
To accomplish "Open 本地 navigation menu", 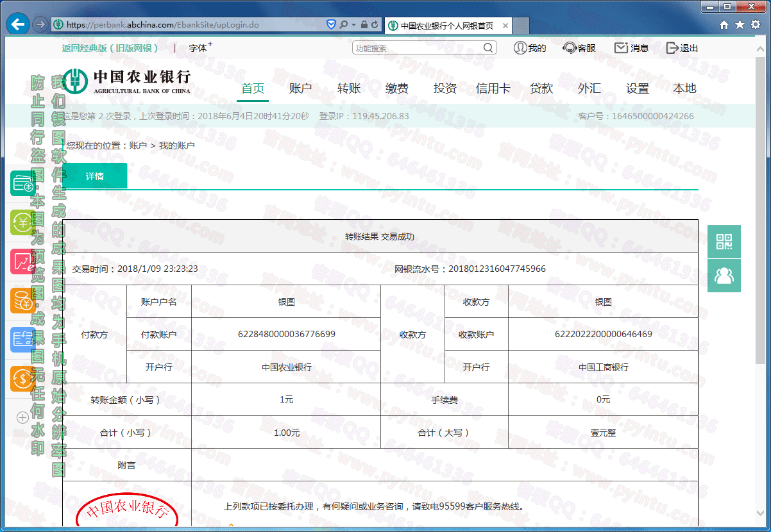I will (x=684, y=88).
